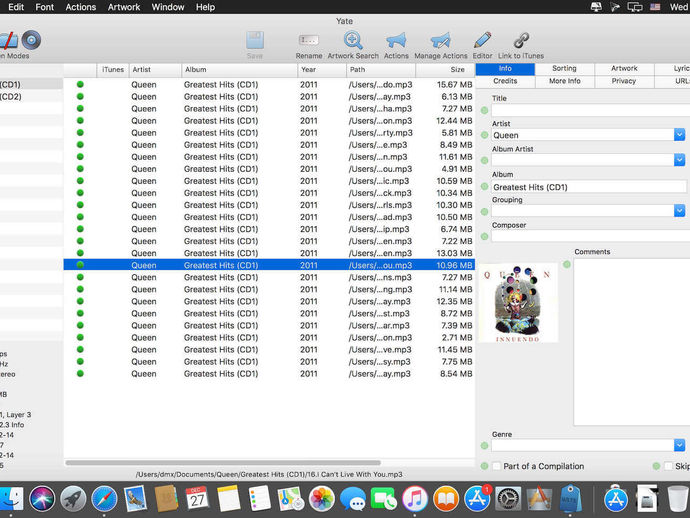Open Launchpad rocket in dock
Image resolution: width=690 pixels, height=518 pixels.
pos(73,499)
